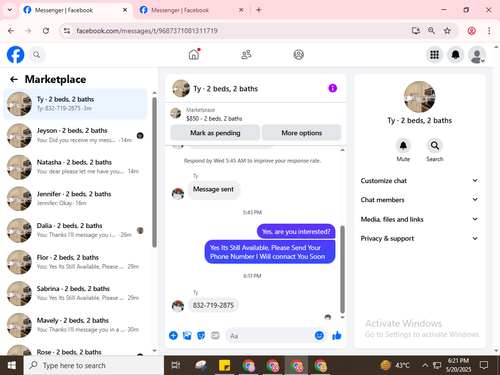Screen dimensions: 500x375
Task: Open the Jennifer conversation
Action: click(75, 199)
